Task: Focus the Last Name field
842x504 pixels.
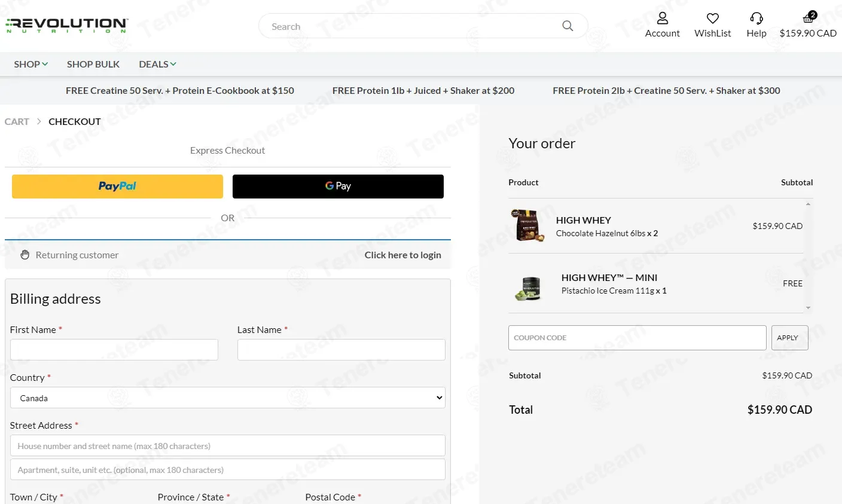Action: [341, 350]
